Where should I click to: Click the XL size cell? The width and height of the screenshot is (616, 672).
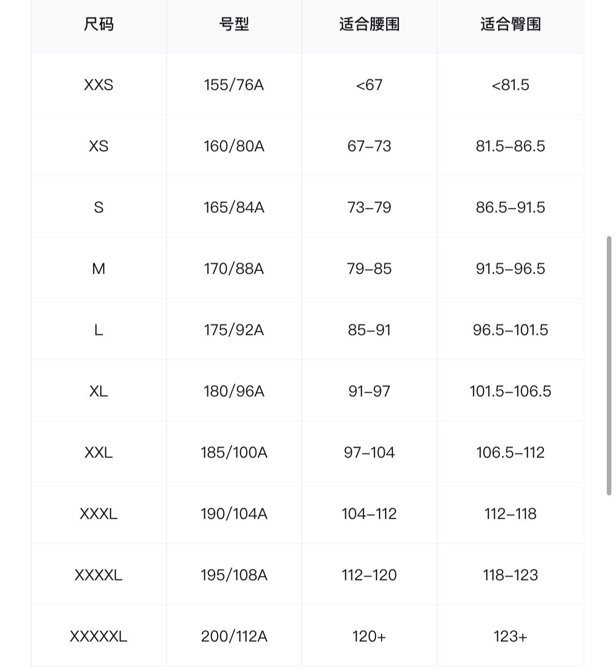coord(99,391)
